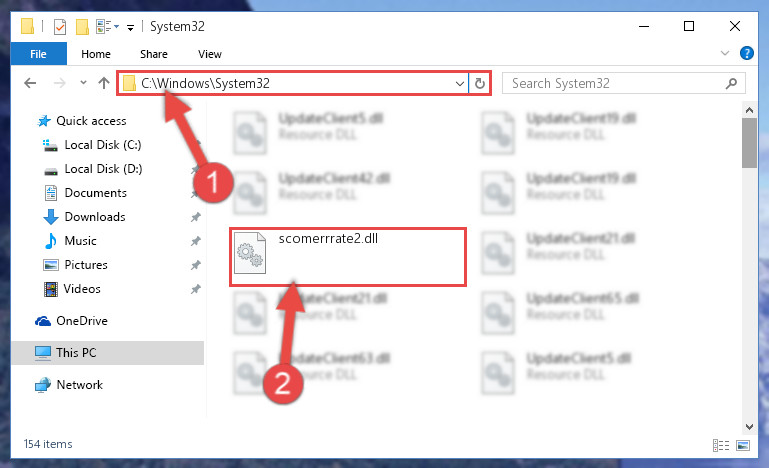769x468 pixels.
Task: Click the Properties checkmark quick access icon
Action: pyautogui.click(x=60, y=26)
